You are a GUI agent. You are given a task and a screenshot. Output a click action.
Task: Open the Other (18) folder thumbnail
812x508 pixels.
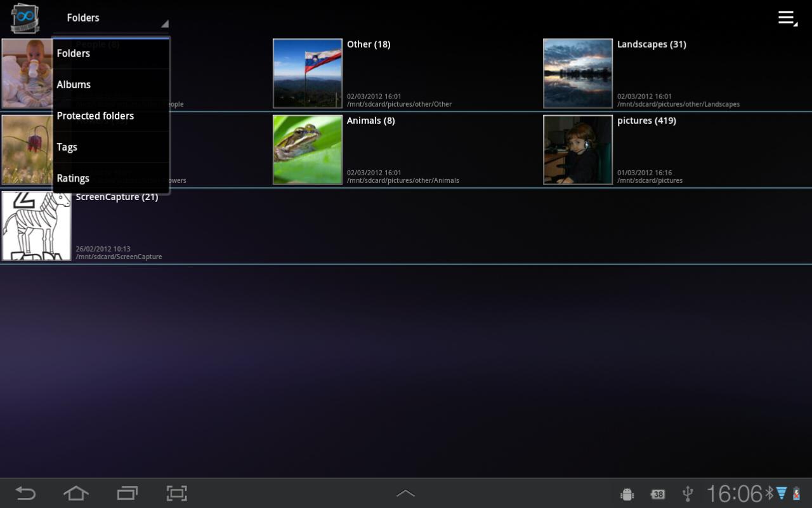(308, 74)
